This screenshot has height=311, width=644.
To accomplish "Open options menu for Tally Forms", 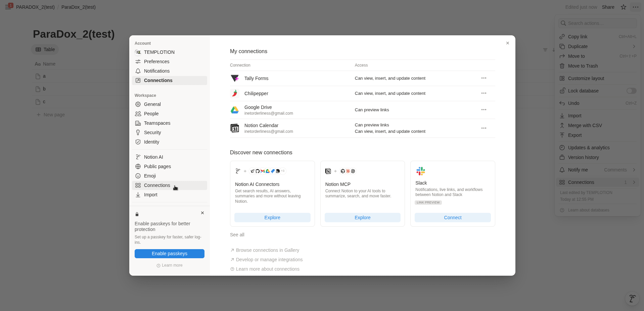I will click(x=484, y=78).
